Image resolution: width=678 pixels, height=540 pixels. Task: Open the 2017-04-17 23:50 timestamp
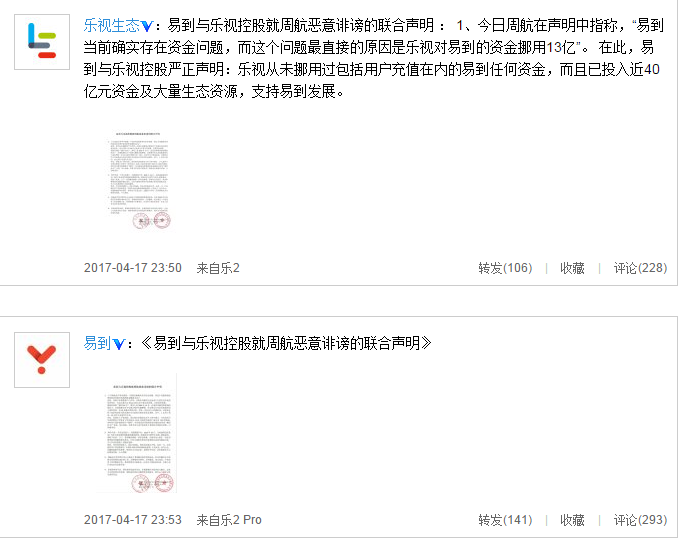[133, 268]
